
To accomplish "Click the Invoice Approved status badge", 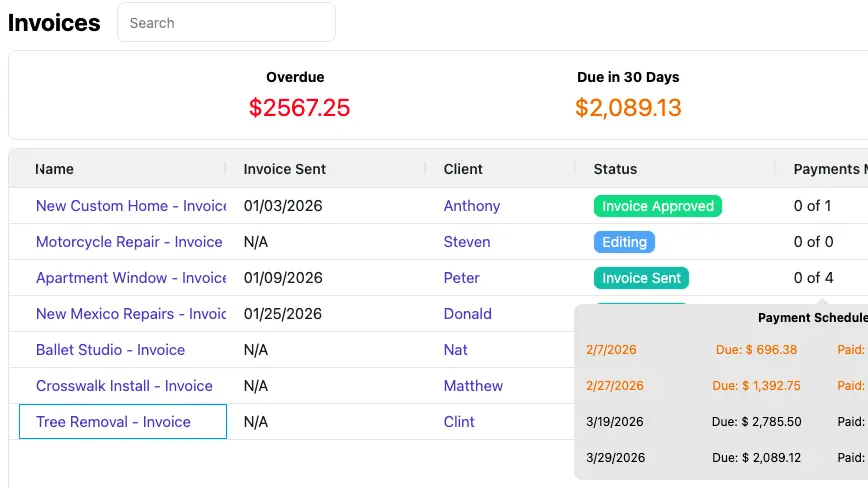I will 658,206.
